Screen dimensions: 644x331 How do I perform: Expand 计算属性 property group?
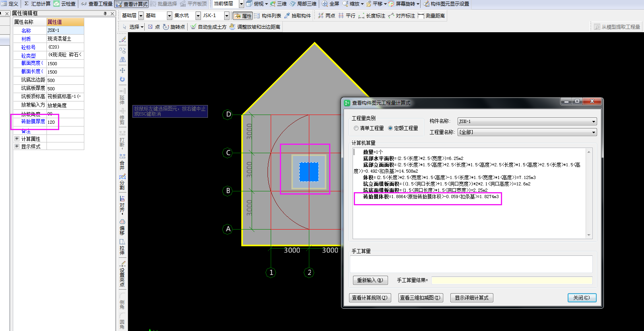(x=17, y=138)
